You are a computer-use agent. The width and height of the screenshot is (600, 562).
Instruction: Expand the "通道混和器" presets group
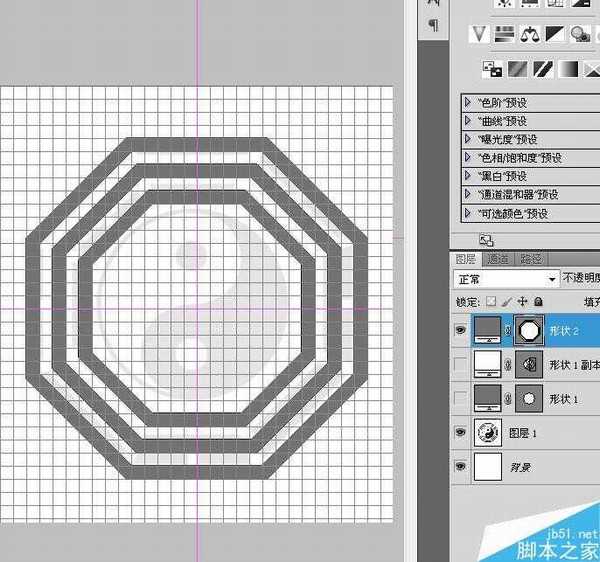pyautogui.click(x=468, y=194)
